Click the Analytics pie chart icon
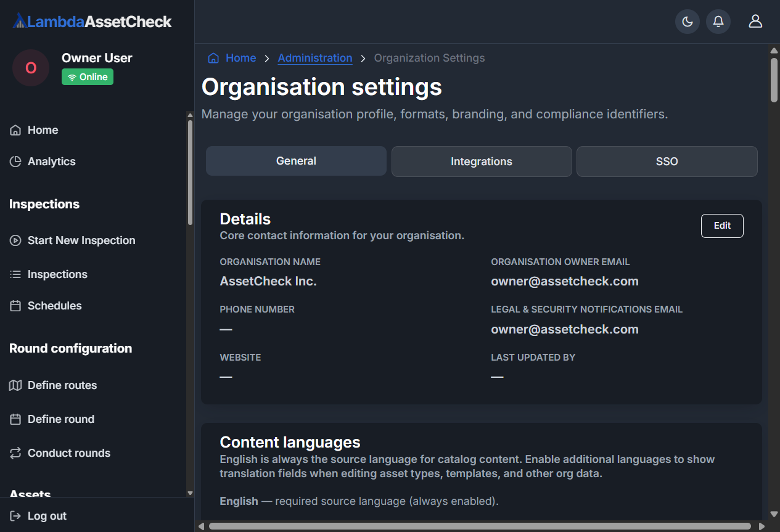This screenshot has height=532, width=780. tap(15, 162)
